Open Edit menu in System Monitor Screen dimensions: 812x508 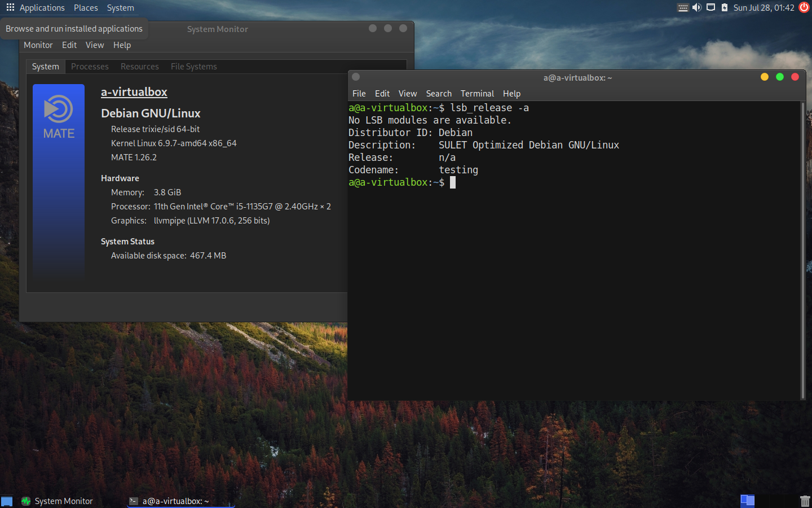point(69,45)
